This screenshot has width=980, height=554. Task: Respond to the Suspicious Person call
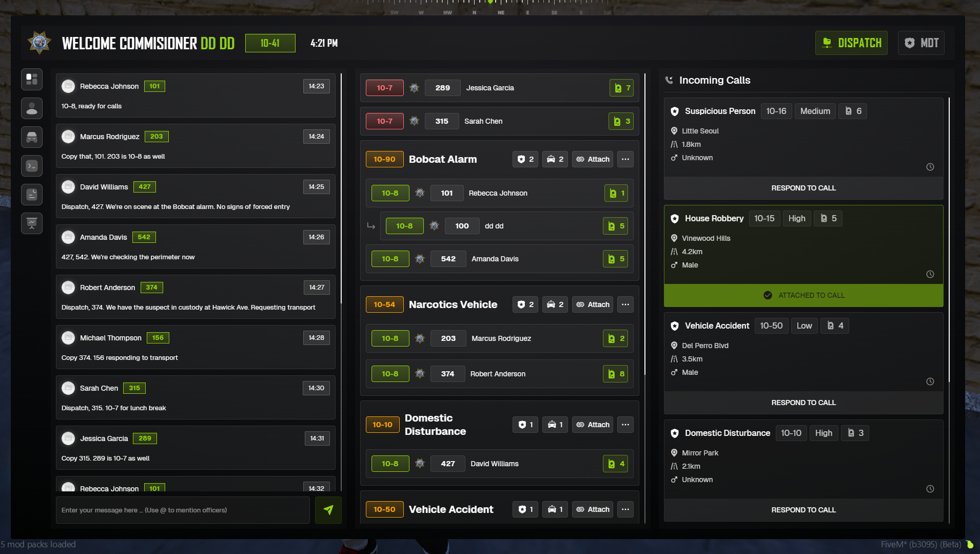tap(803, 188)
